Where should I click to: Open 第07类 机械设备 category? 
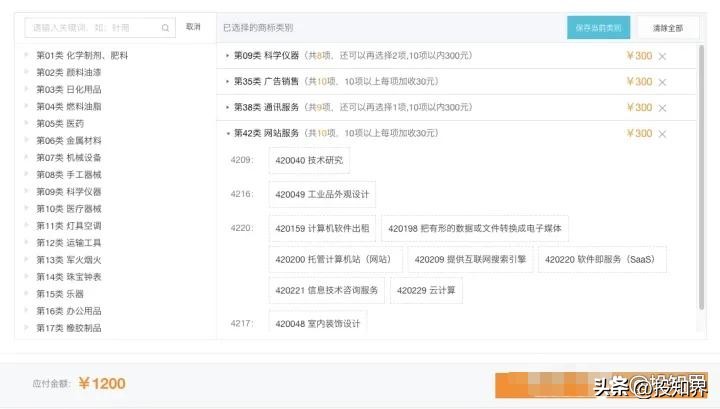(68, 157)
